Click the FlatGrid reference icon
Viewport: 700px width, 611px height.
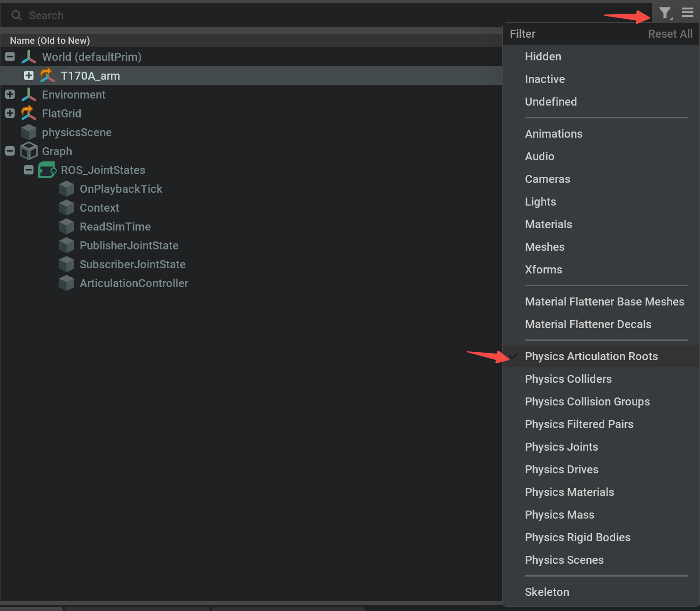(28, 113)
